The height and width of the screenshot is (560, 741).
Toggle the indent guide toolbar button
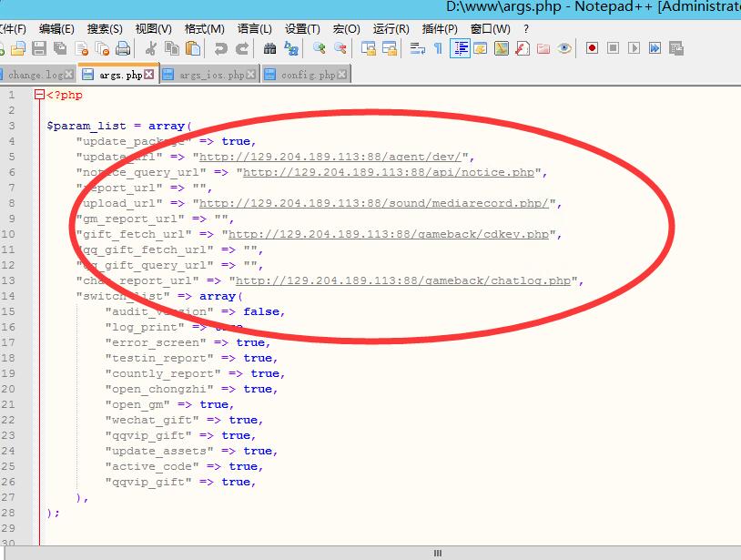(x=461, y=48)
